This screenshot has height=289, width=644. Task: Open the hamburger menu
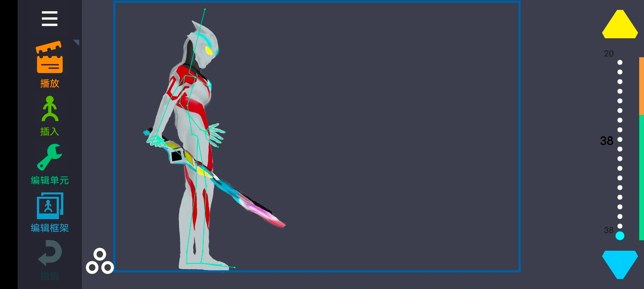click(49, 18)
